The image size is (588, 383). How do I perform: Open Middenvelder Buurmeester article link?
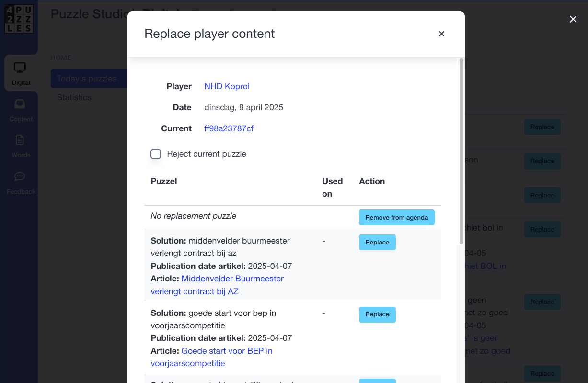[x=217, y=285]
